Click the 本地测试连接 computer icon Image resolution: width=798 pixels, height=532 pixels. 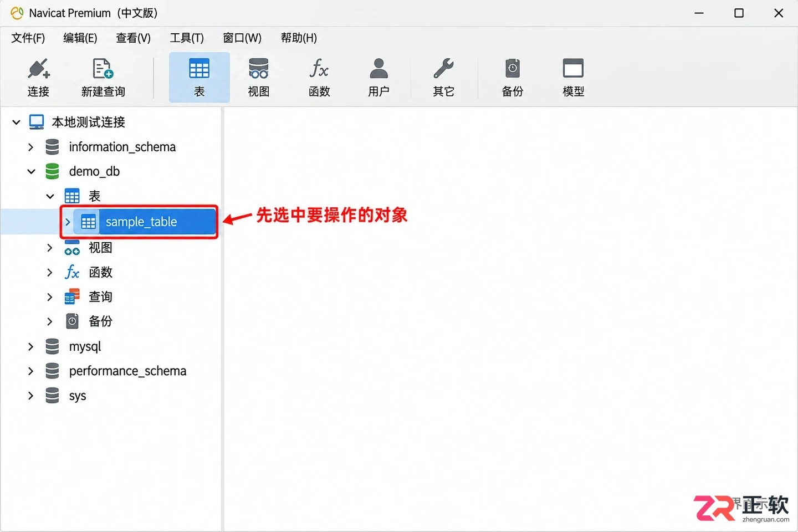(37, 122)
